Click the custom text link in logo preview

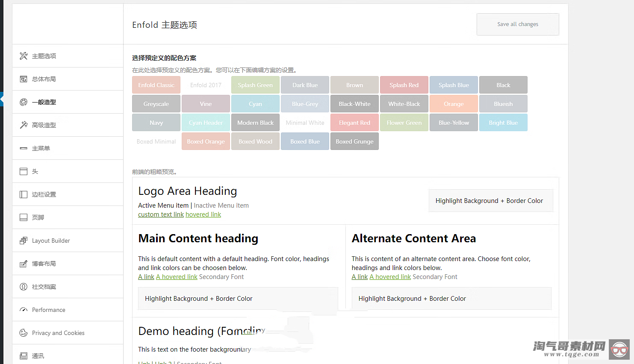161,214
